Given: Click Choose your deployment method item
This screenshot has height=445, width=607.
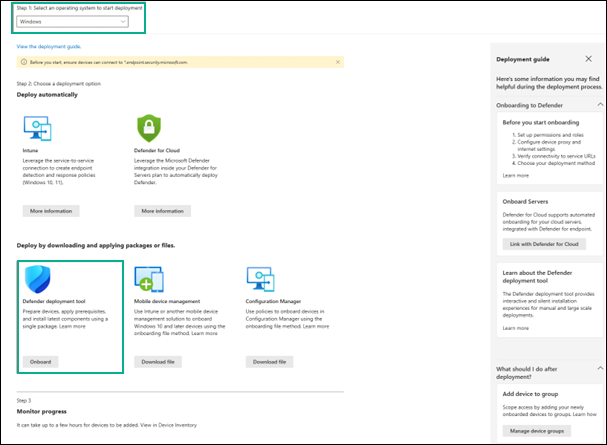Looking at the screenshot, I should [556, 163].
